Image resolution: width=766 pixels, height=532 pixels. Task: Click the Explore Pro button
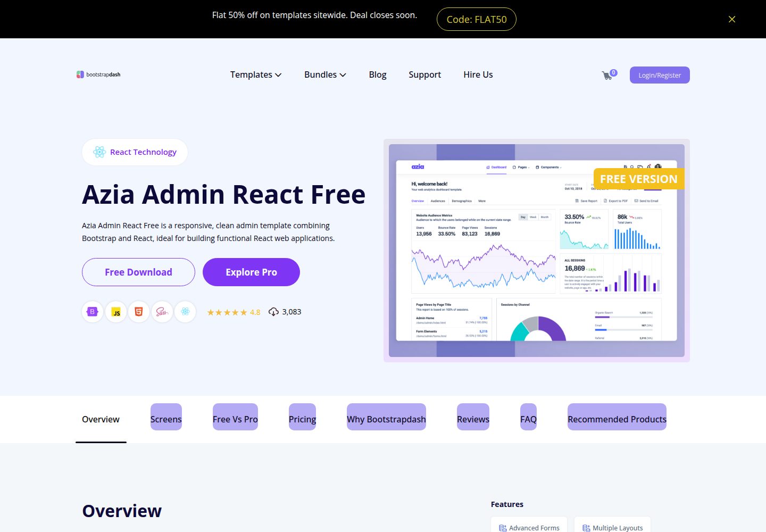coord(251,272)
